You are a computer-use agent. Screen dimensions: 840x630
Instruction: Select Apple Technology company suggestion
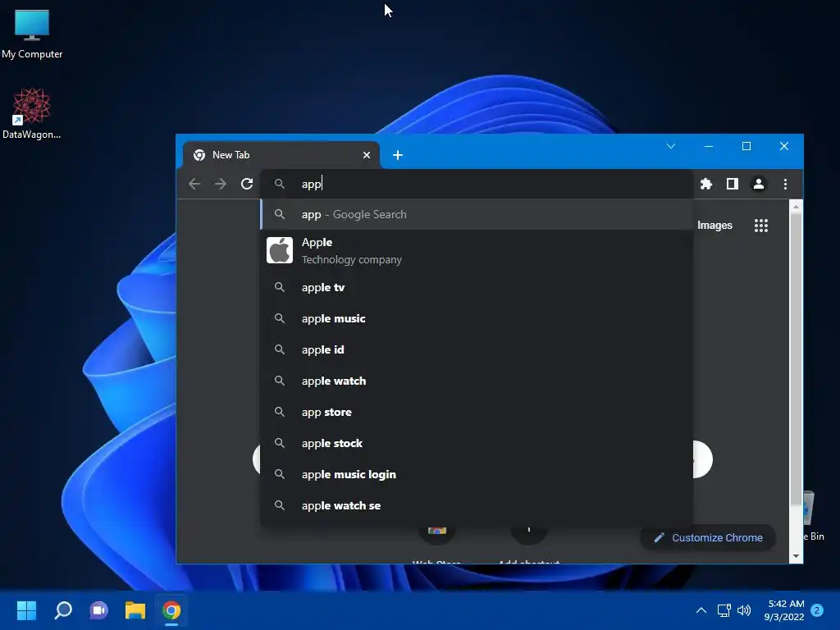tap(477, 250)
